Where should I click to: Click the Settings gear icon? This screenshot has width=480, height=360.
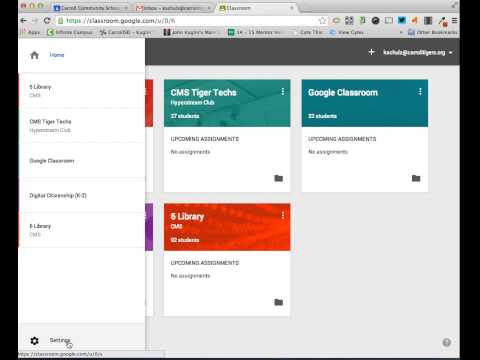(34, 341)
